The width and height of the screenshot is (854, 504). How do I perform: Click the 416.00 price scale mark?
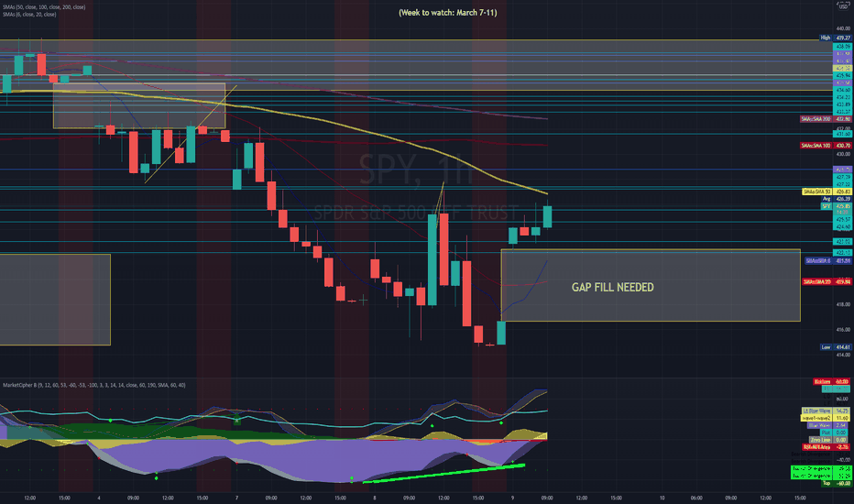843,330
